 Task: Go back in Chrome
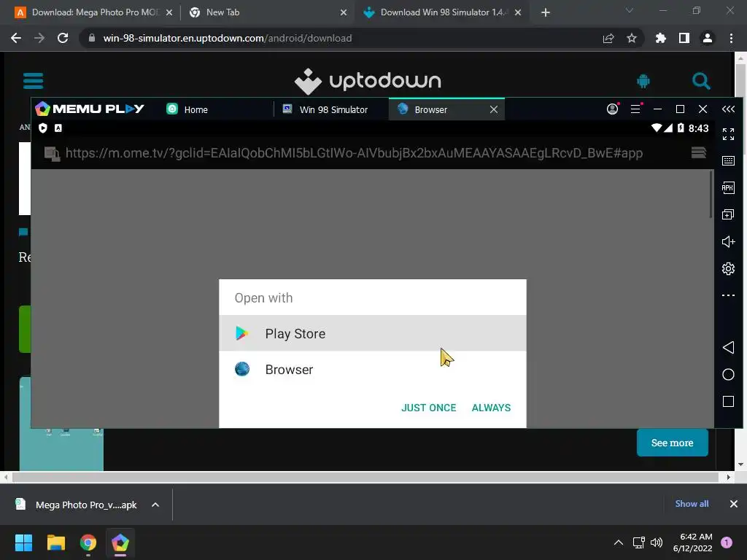16,38
